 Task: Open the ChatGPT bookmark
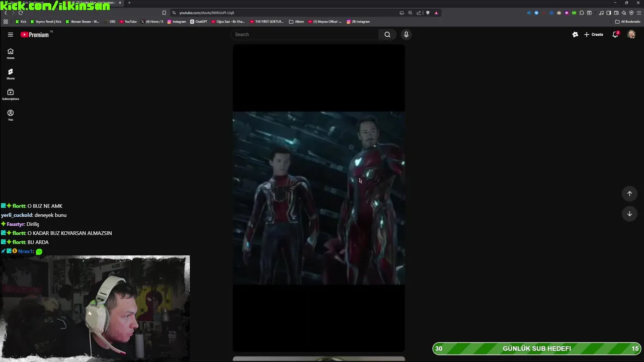coord(199,22)
